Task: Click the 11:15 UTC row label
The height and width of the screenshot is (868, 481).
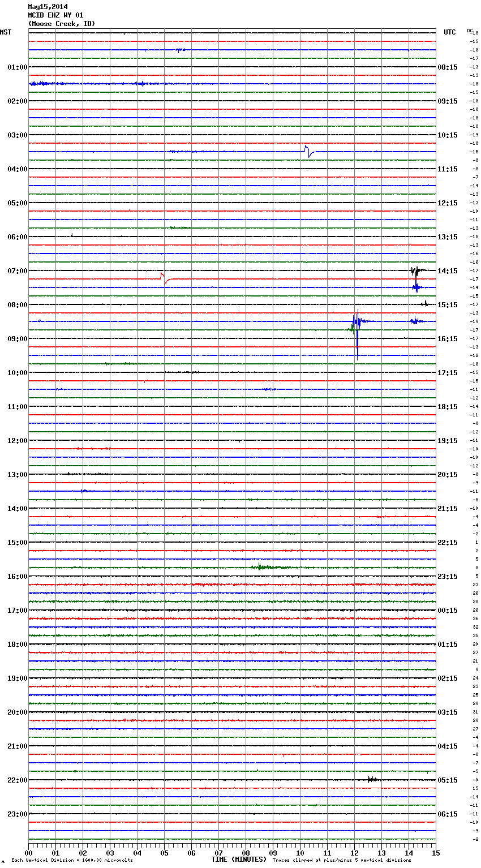Action: [x=448, y=169]
